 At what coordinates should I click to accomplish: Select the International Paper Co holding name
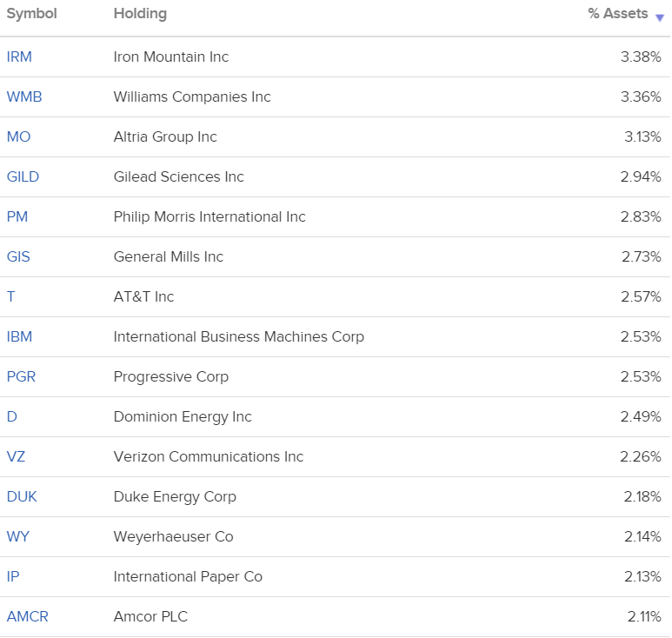click(x=188, y=577)
